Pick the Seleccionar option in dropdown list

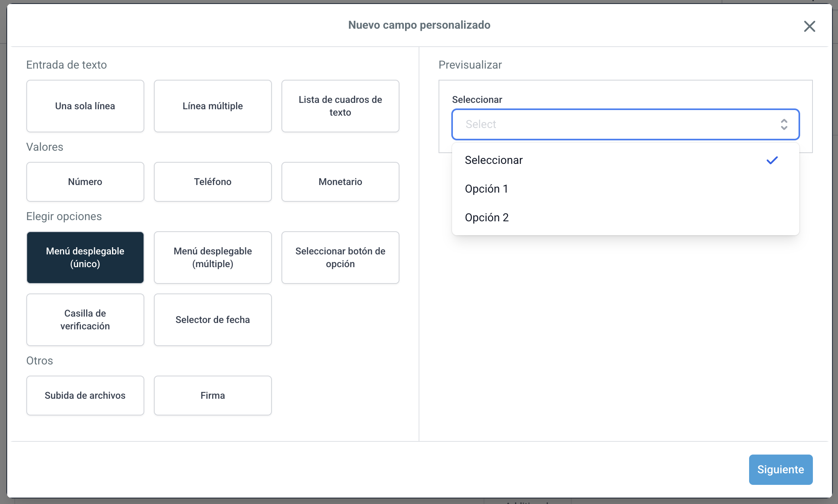(x=494, y=160)
